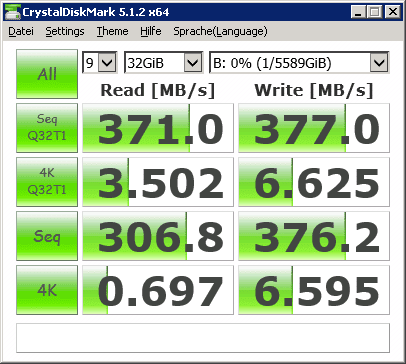Open the Theme menu
406x364 pixels.
[x=112, y=31]
